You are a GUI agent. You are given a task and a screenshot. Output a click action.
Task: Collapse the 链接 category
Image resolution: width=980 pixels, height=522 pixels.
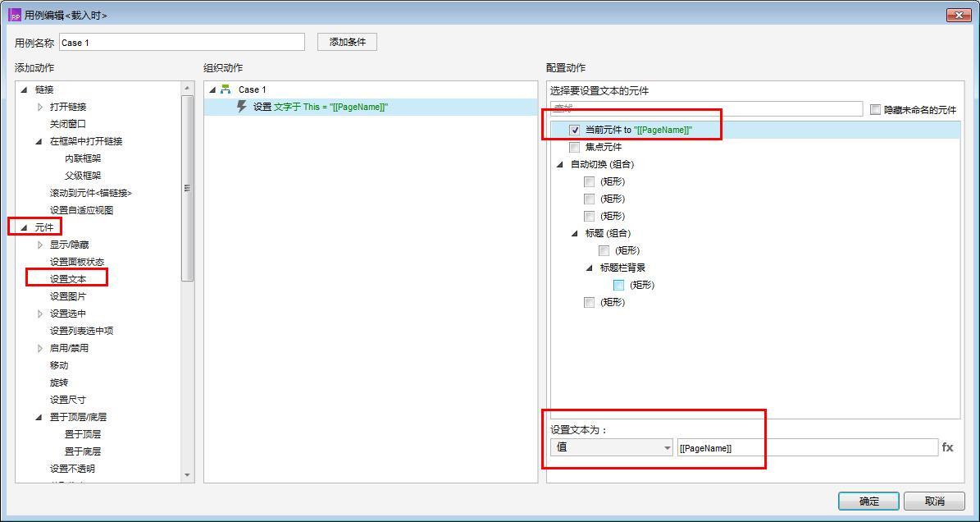point(25,90)
